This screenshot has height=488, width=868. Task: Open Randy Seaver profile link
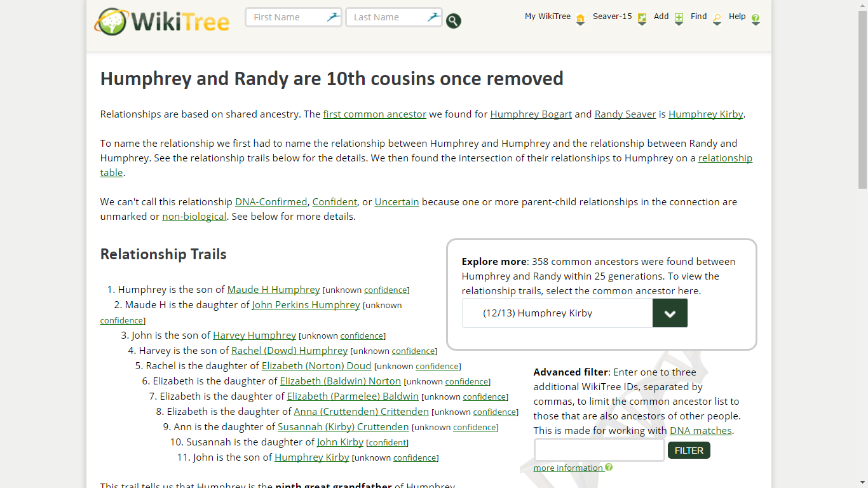click(625, 114)
